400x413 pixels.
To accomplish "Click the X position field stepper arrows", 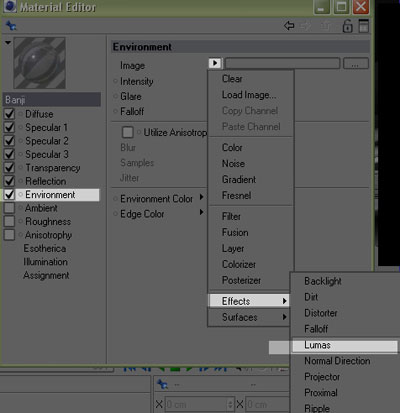I will [x=230, y=405].
